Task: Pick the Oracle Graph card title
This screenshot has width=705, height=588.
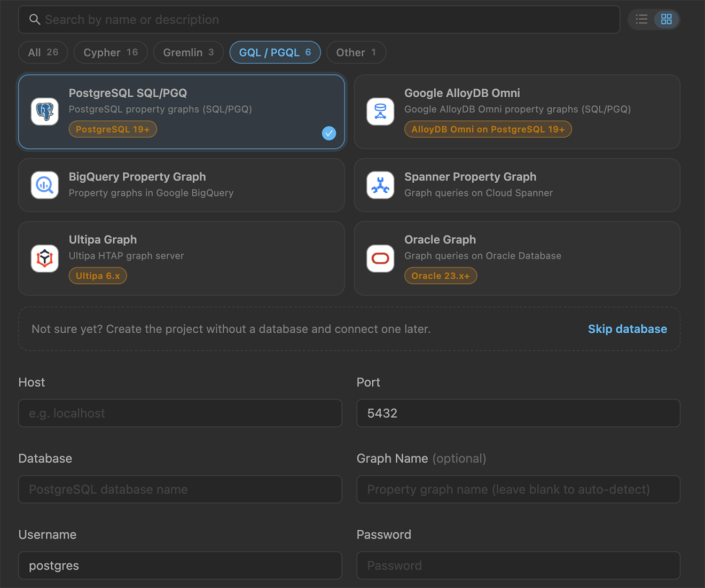Action: [x=440, y=240]
